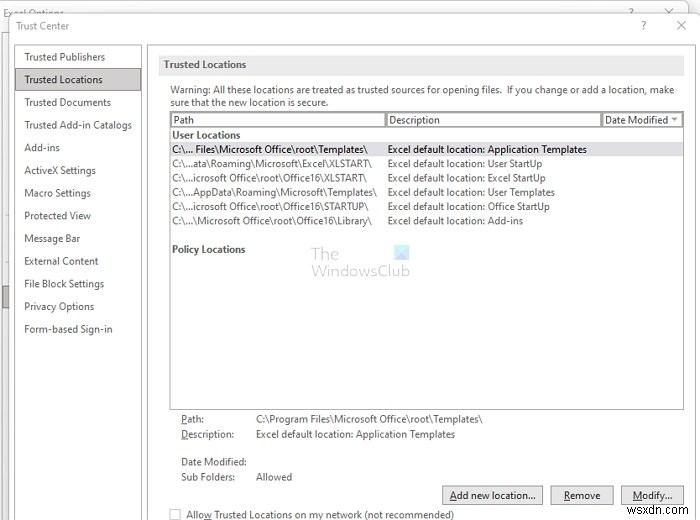This screenshot has height=520, width=700.
Task: Click the full path text below the list
Action: pos(369,419)
